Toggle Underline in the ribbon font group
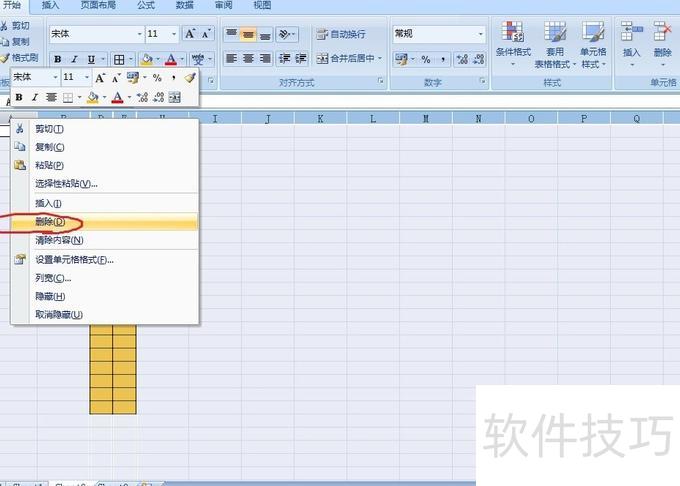Image resolution: width=680 pixels, height=486 pixels. point(91,59)
